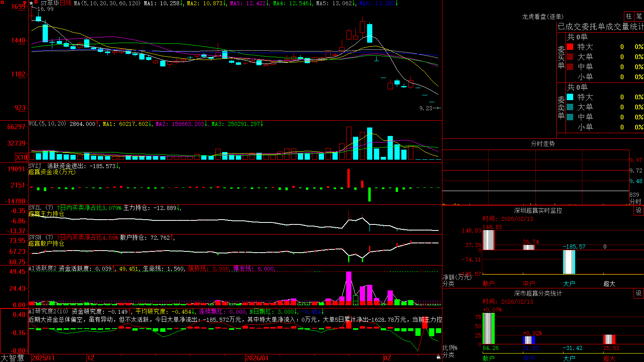Open the 日线 period selector
644x362 pixels.
pyautogui.click(x=66, y=3)
